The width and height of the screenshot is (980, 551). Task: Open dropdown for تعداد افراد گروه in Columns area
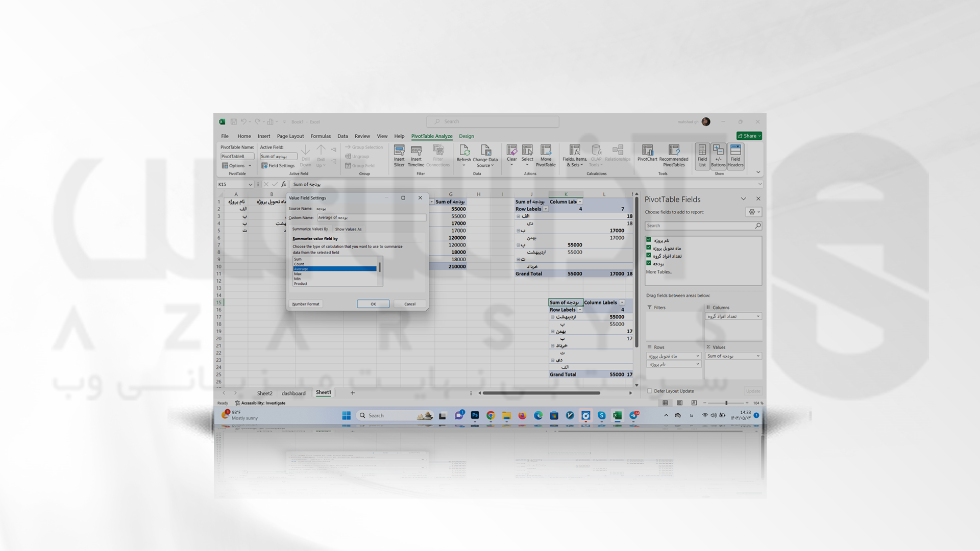(758, 316)
